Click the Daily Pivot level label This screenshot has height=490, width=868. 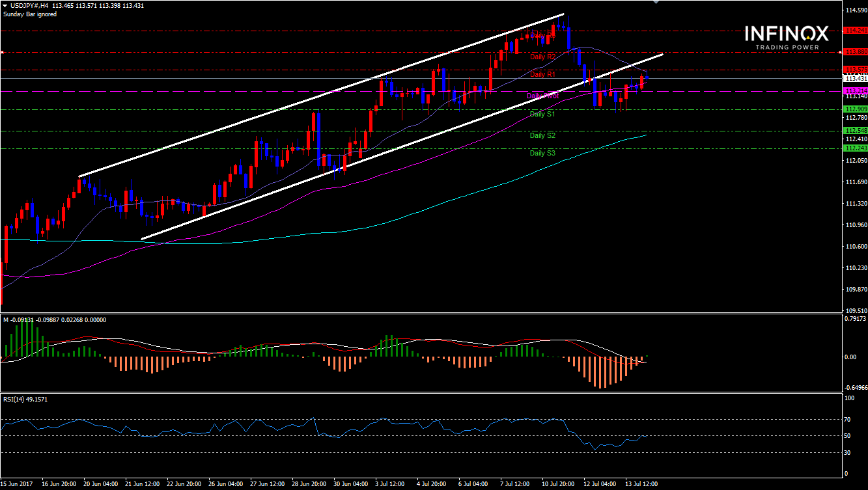coord(542,96)
